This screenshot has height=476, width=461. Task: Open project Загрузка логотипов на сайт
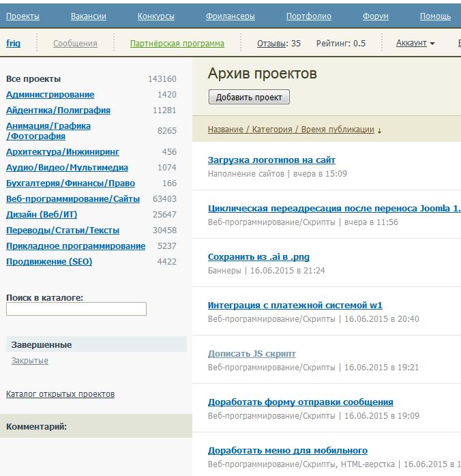click(271, 160)
